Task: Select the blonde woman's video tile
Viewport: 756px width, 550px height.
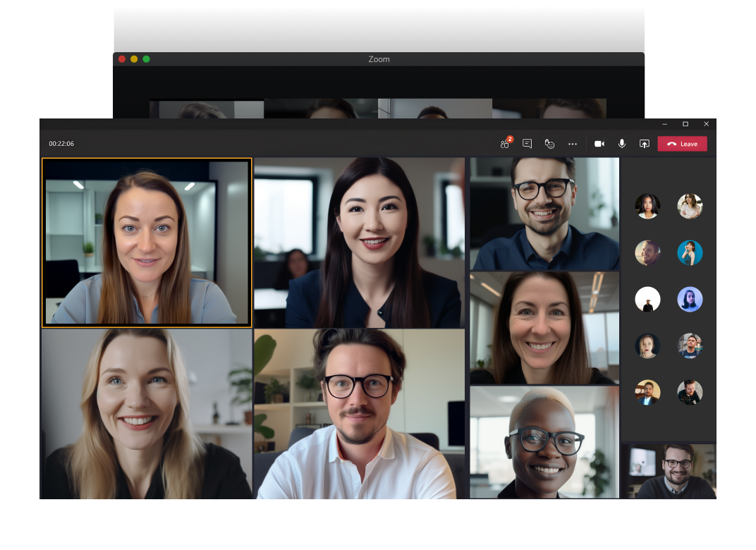Action: tap(147, 414)
